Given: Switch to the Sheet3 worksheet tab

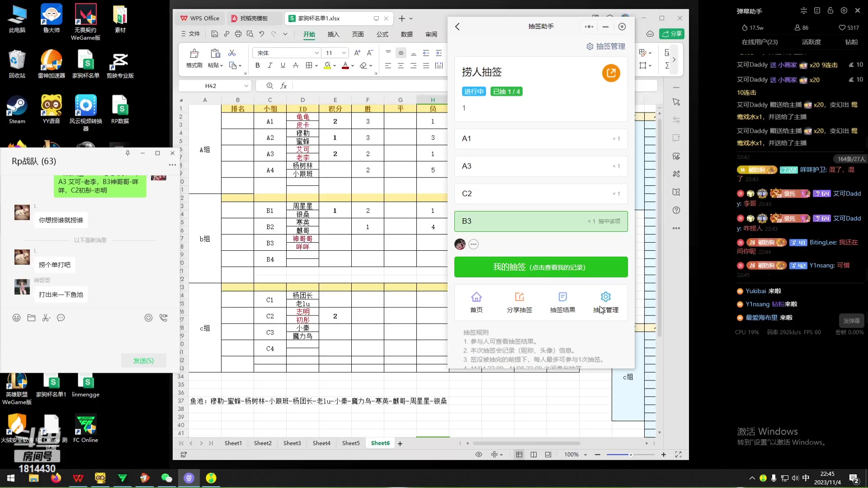Looking at the screenshot, I should 292,443.
